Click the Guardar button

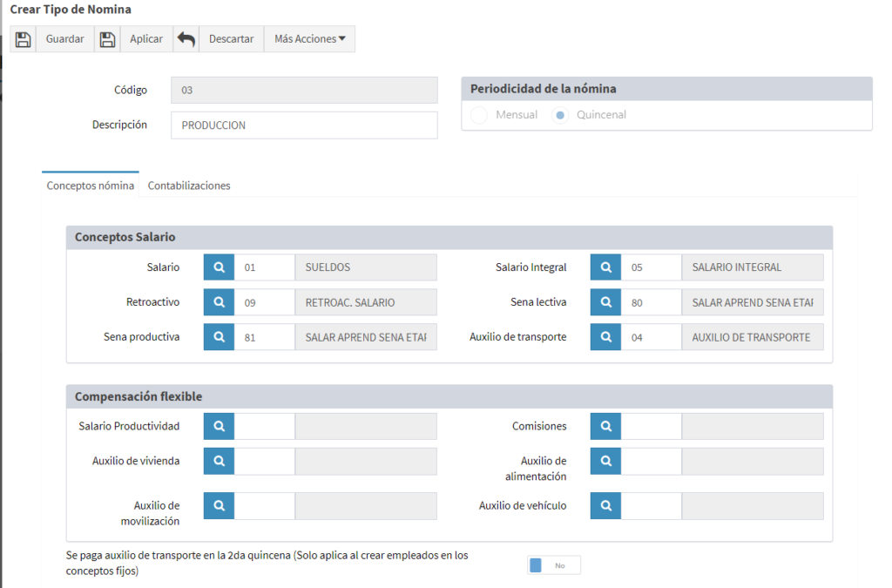[x=64, y=39]
